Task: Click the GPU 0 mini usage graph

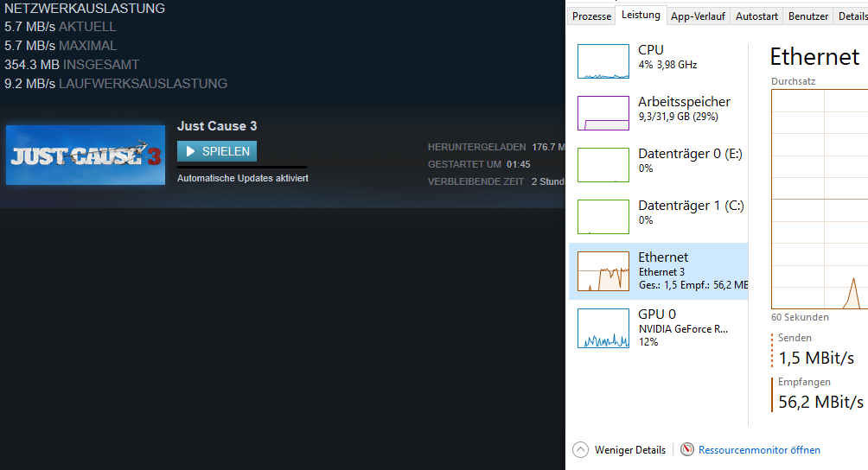Action: 603,328
